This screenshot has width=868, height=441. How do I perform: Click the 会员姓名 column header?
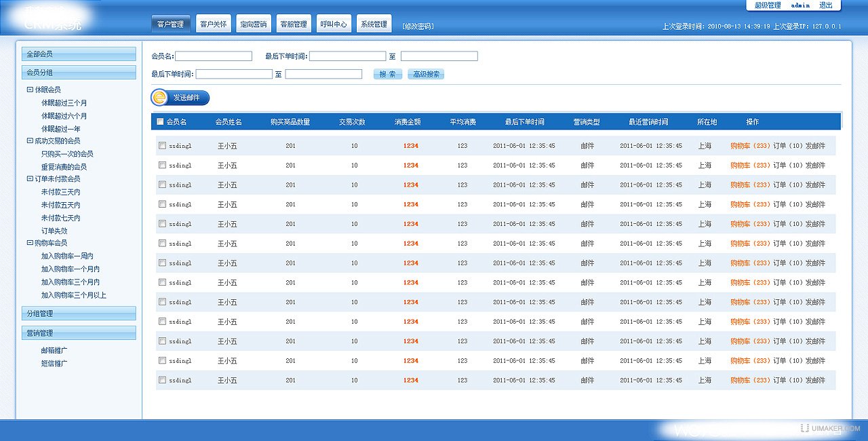tap(229, 122)
